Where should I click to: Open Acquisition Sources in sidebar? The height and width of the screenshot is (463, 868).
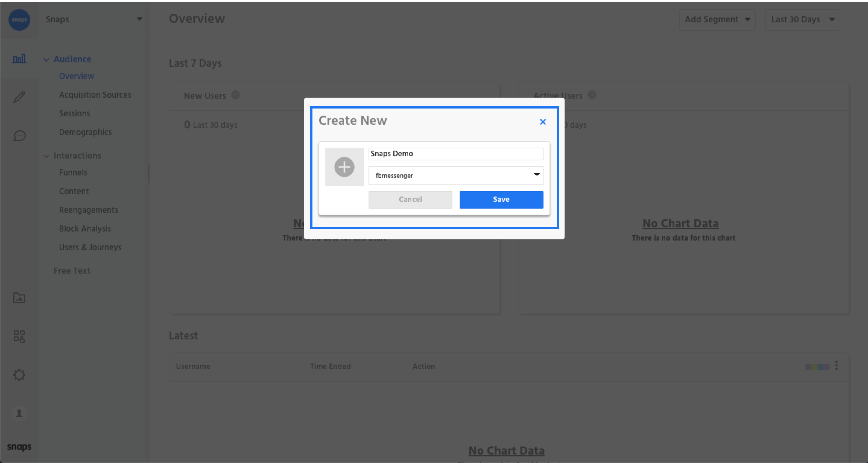click(95, 95)
